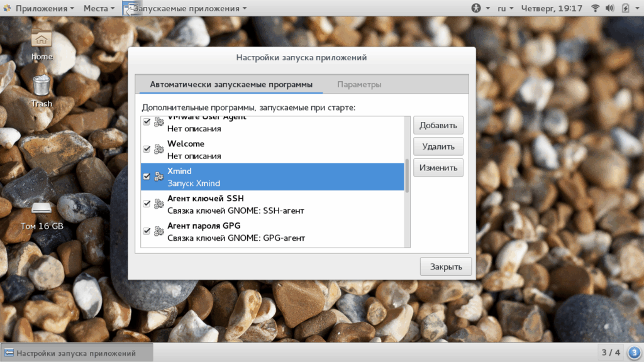The width and height of the screenshot is (644, 362).
Task: Click the Wi-Fi network icon
Action: click(595, 8)
